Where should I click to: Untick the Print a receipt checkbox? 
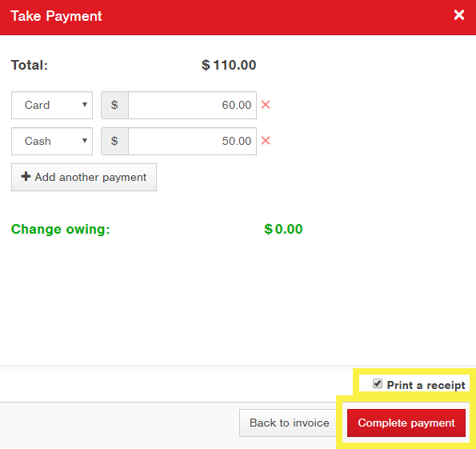coord(378,383)
